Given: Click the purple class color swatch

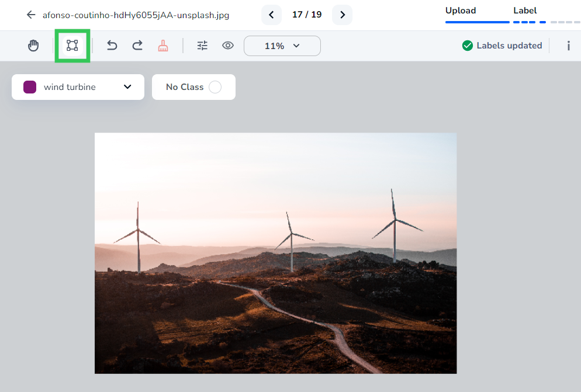Looking at the screenshot, I should click(30, 86).
